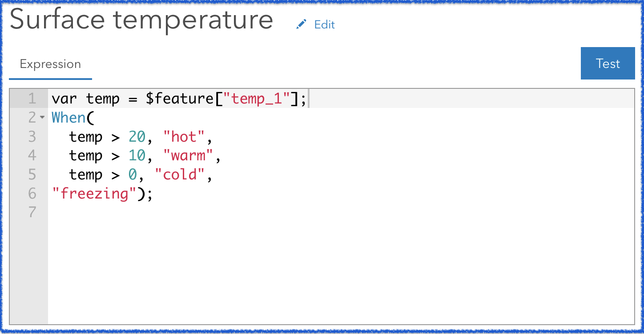Click line number 1 in the gutter
Screen dimensions: 644x334
32,99
